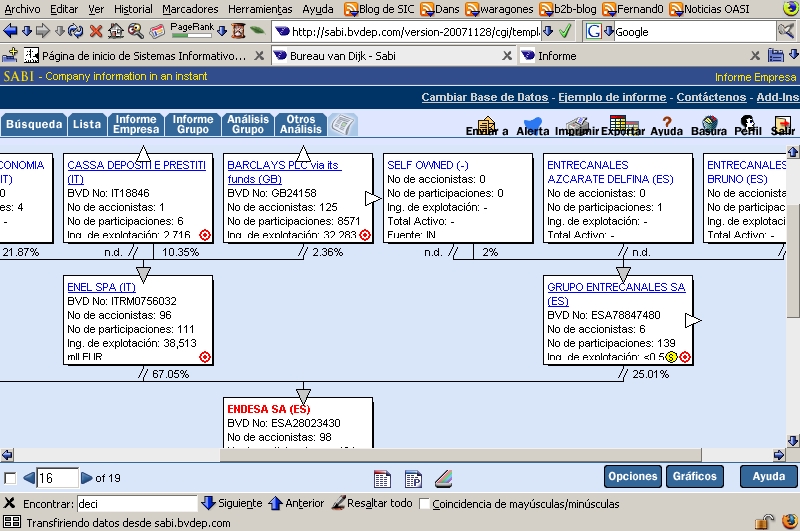Expand right triangle on GRUPO ENTRECANALES box
This screenshot has width=800, height=531.
coord(693,321)
